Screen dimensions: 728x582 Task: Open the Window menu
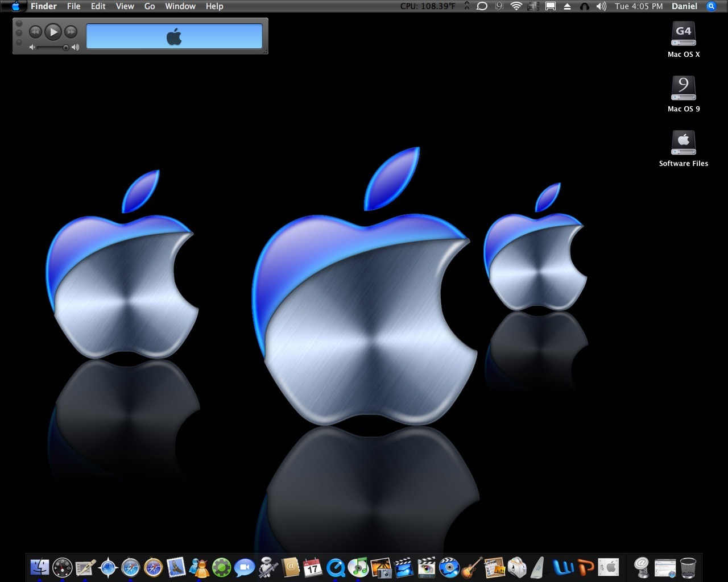[180, 6]
